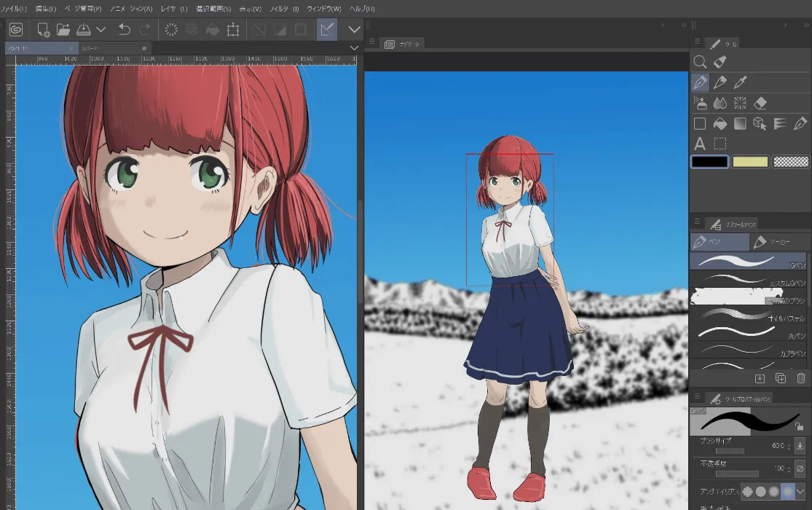The height and width of the screenshot is (510, 812).
Task: Select the Fill bucket tool in tool palette
Action: click(720, 123)
